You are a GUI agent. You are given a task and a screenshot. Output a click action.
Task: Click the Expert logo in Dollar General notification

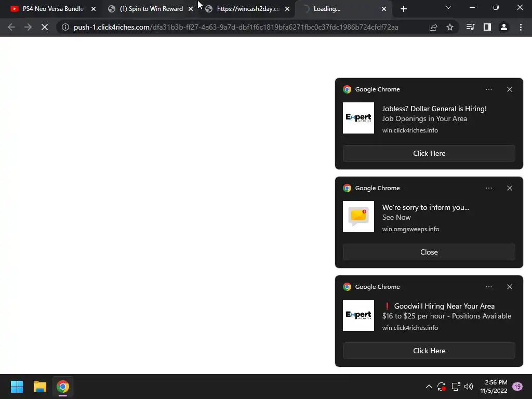tap(358, 118)
